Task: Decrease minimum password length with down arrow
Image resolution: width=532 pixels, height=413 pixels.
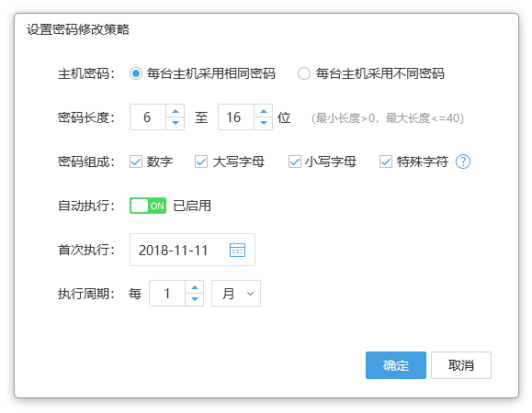Action: click(175, 123)
